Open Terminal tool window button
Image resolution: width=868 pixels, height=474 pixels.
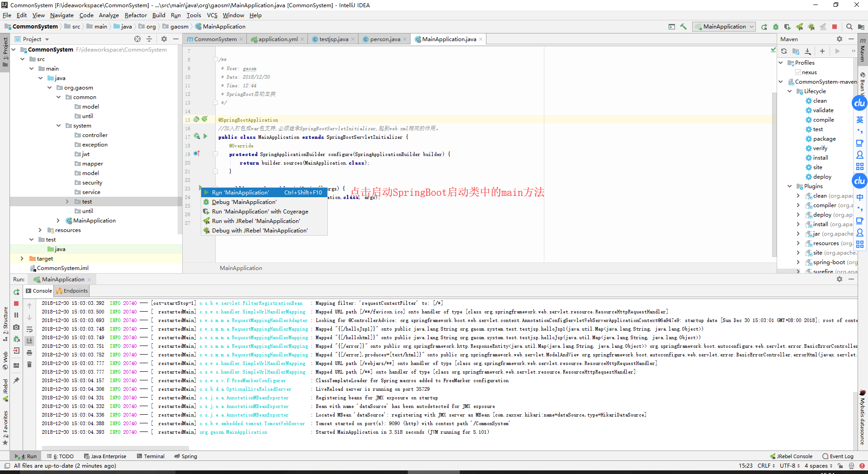(x=151, y=456)
